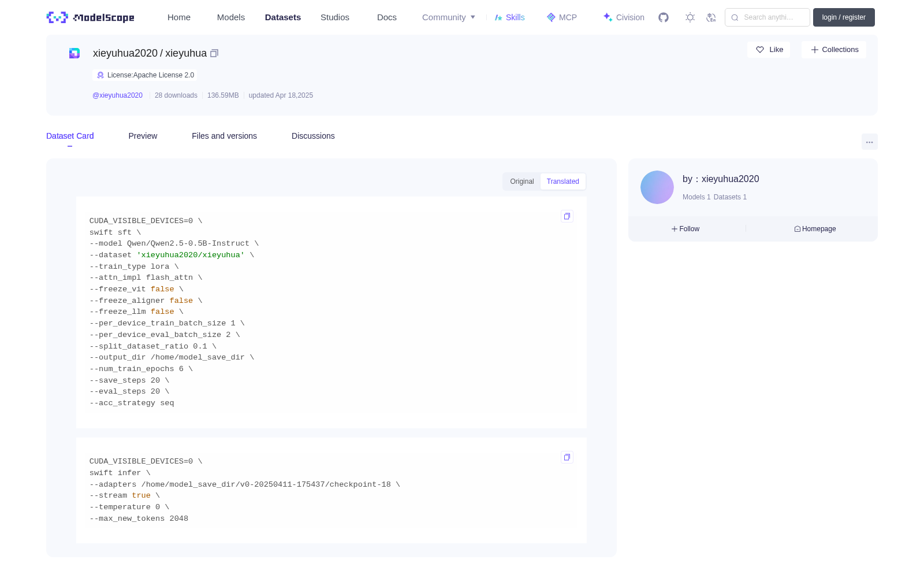Click the "28 downloads" text
This screenshot has height=578, width=924.
(x=176, y=95)
